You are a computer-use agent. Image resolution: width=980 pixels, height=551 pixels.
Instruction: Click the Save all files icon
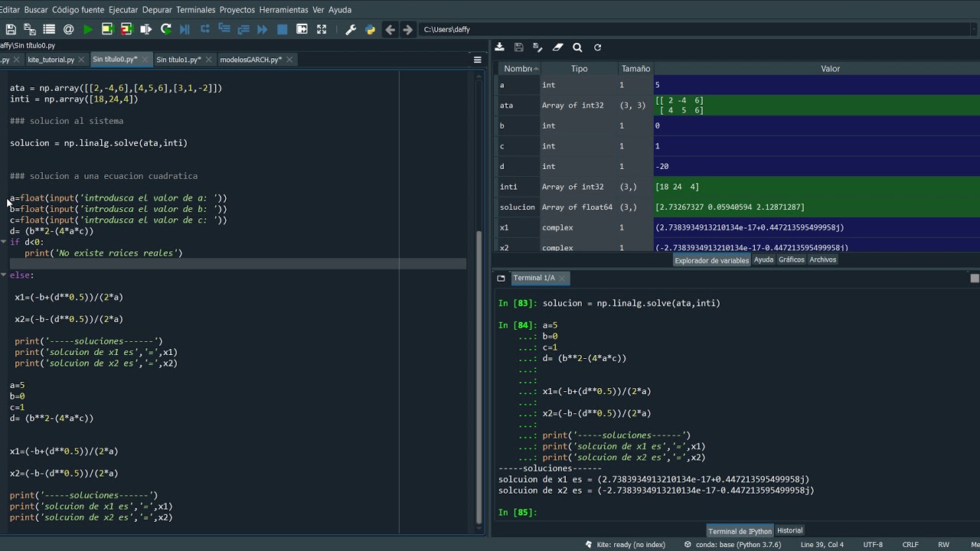30,29
